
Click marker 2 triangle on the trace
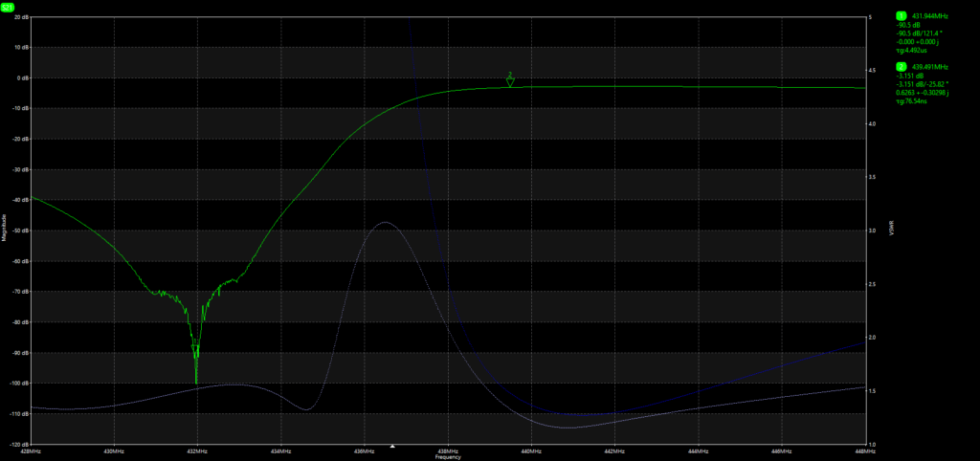pos(510,81)
